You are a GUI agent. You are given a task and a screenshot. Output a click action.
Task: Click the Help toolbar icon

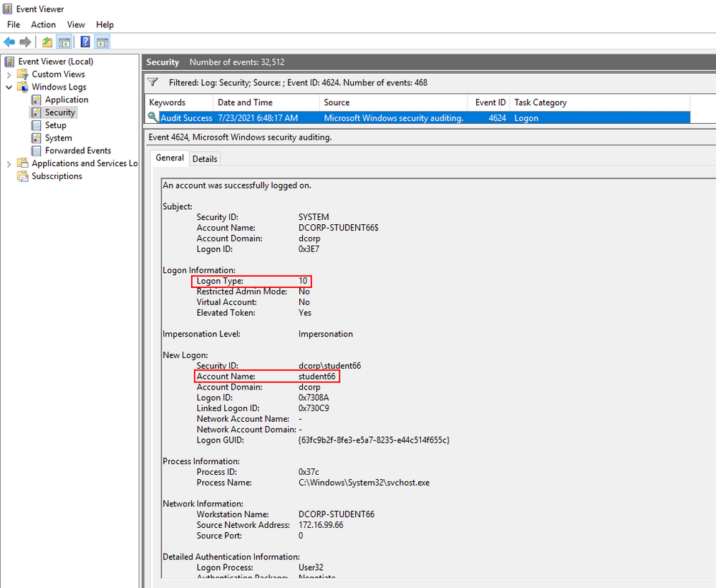pyautogui.click(x=84, y=42)
